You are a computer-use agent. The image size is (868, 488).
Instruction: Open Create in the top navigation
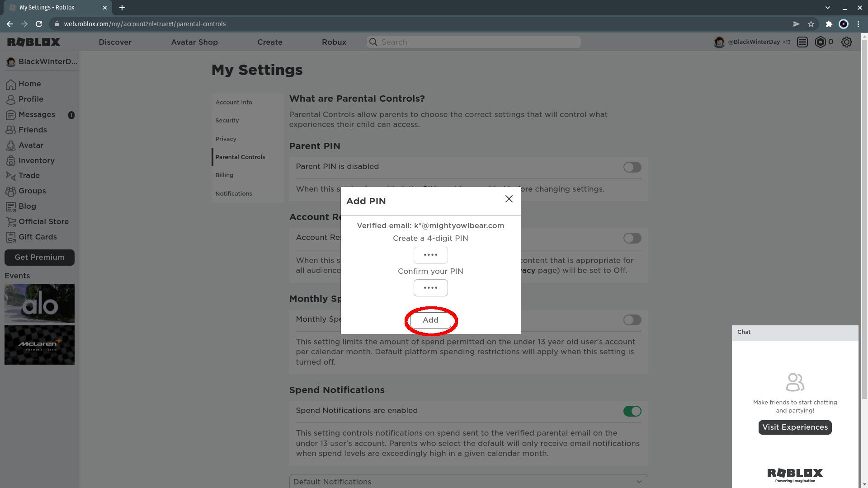[270, 42]
